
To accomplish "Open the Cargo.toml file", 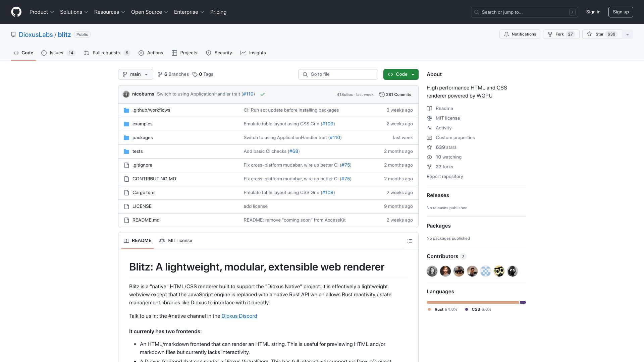I will coord(144,193).
